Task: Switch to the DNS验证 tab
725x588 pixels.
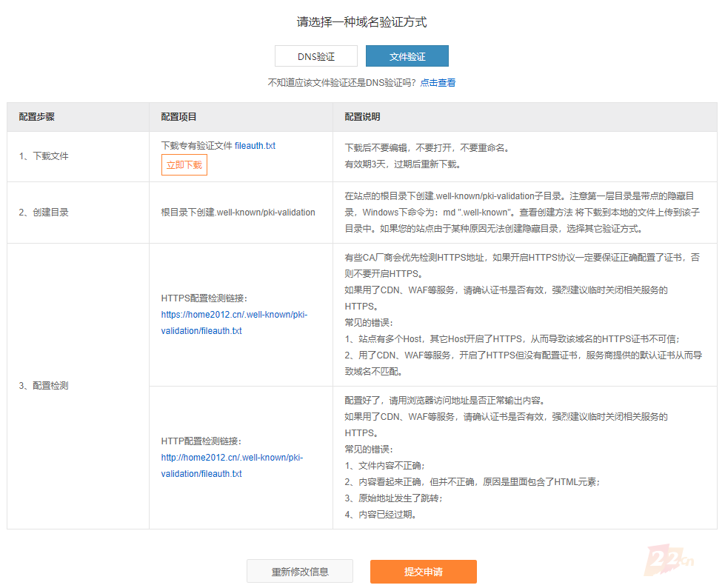Action: coord(315,56)
